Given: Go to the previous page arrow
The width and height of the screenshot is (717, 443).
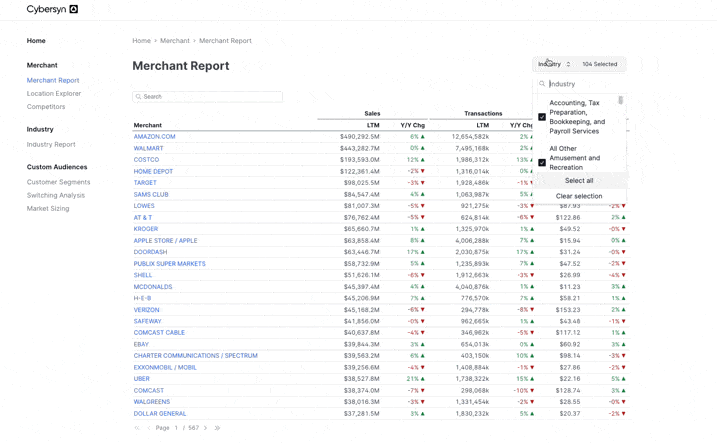Looking at the screenshot, I should click(149, 428).
